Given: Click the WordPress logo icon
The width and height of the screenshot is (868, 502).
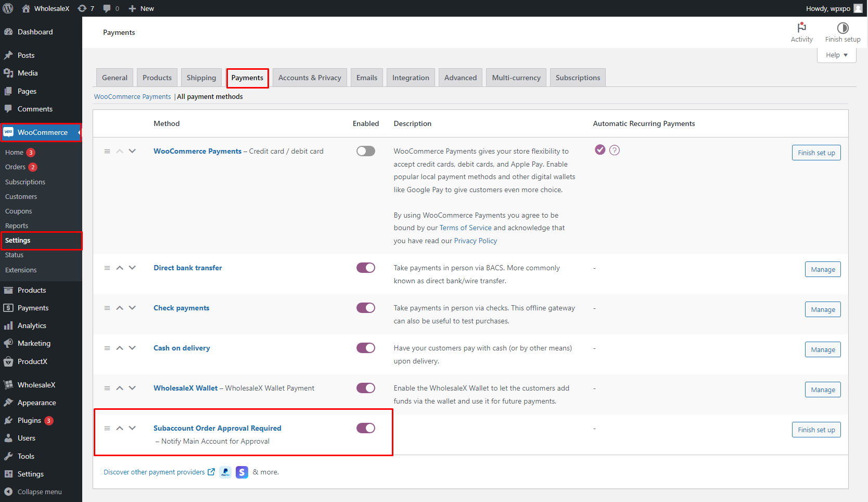Looking at the screenshot, I should coord(8,8).
